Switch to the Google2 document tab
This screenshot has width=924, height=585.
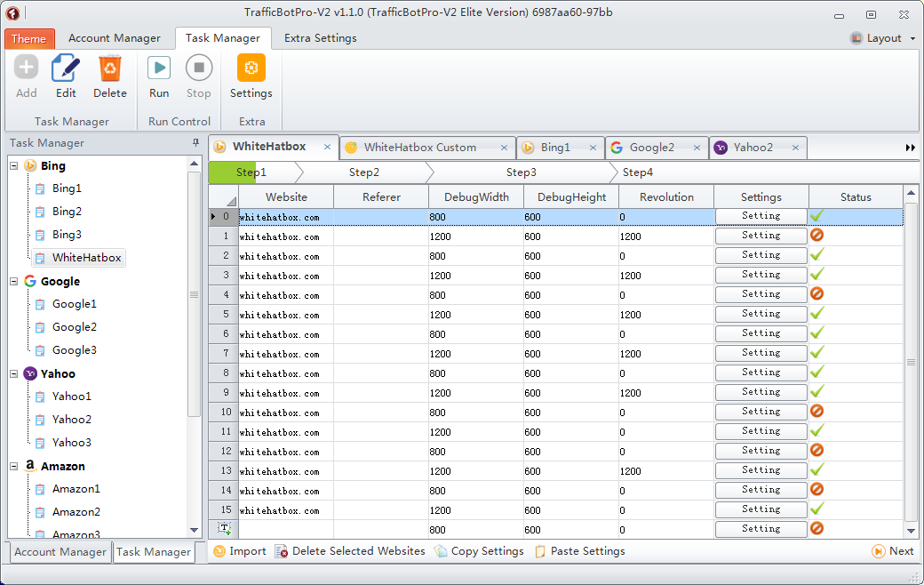click(x=652, y=148)
